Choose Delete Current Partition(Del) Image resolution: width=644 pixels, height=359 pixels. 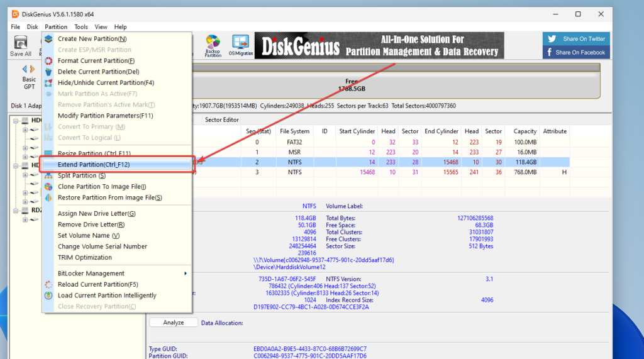click(x=116, y=72)
